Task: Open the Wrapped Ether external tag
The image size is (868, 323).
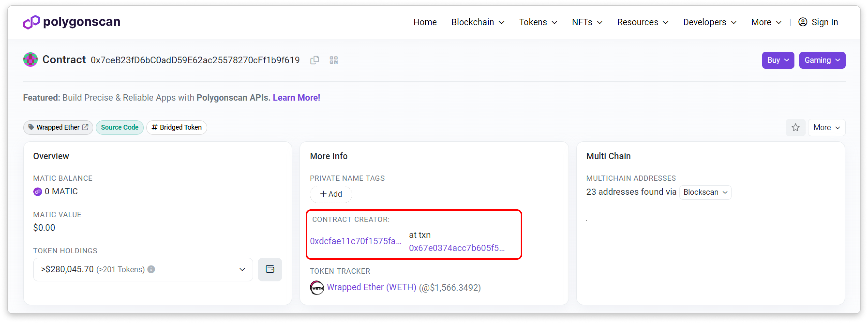Action: click(x=58, y=127)
